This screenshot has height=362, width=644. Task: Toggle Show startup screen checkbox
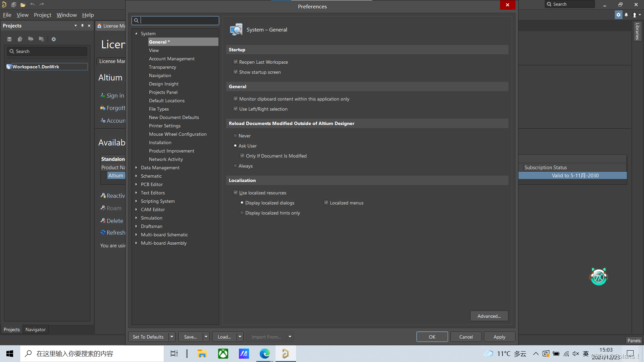click(236, 72)
